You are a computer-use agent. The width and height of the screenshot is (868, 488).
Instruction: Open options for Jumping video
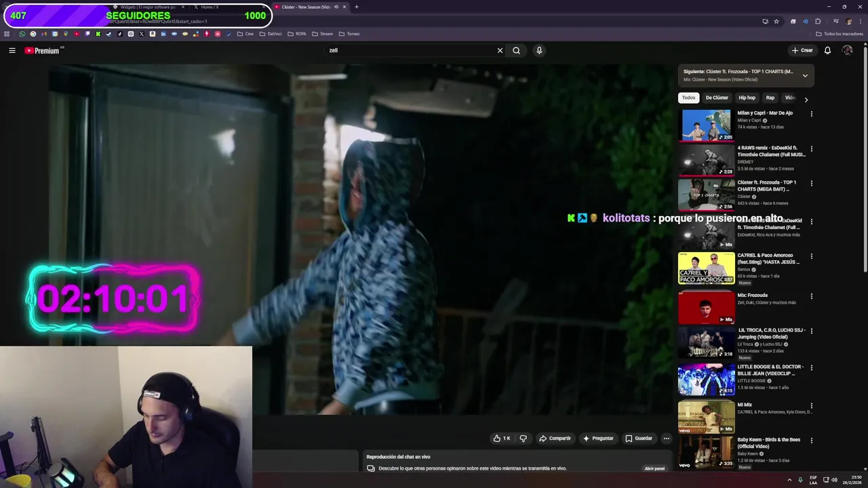811,331
